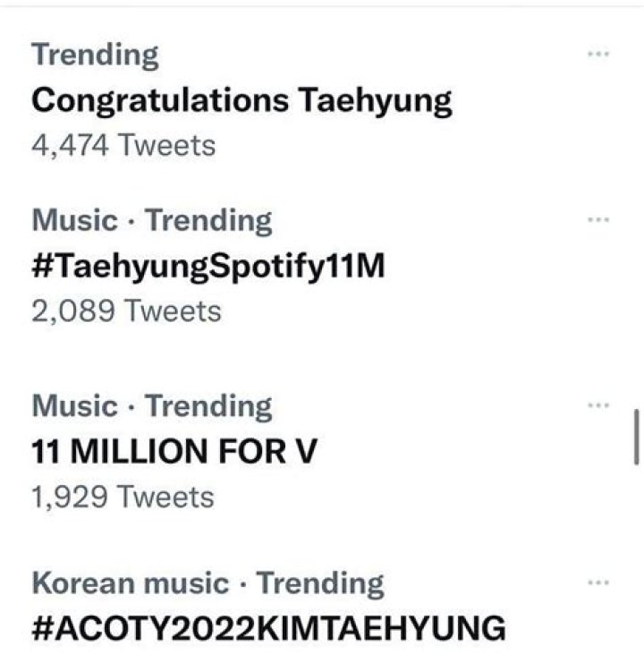Click the 2,089 Tweets count
Screen dimensions: 644x655
tap(125, 310)
